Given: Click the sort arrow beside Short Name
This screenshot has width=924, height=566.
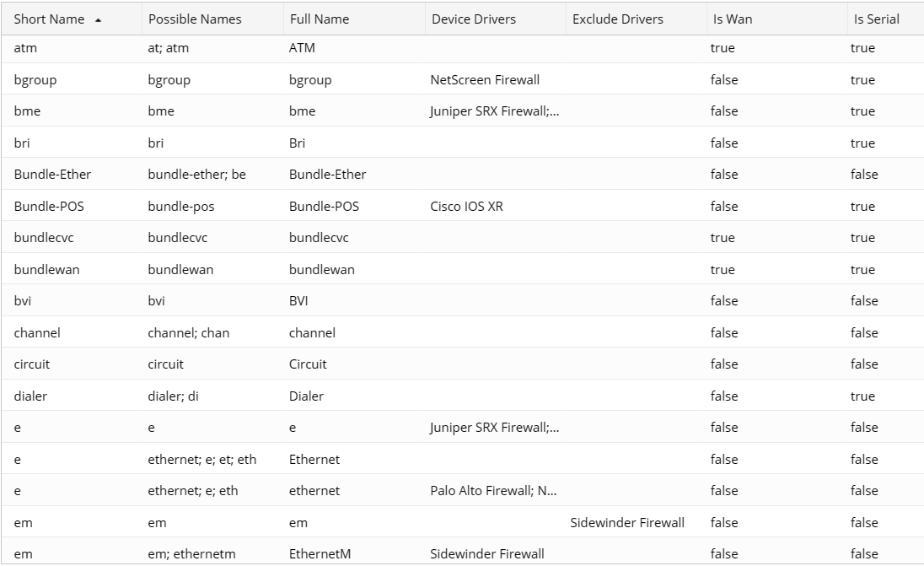Looking at the screenshot, I should [99, 19].
